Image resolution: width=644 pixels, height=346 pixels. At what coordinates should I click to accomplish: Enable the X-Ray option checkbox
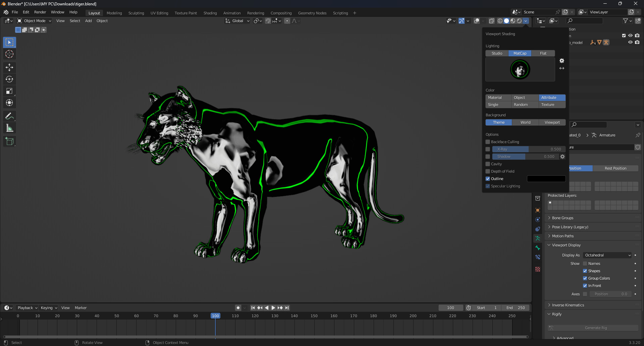point(488,149)
